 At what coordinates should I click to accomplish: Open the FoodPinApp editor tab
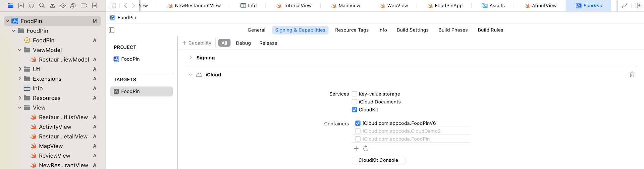click(x=445, y=6)
